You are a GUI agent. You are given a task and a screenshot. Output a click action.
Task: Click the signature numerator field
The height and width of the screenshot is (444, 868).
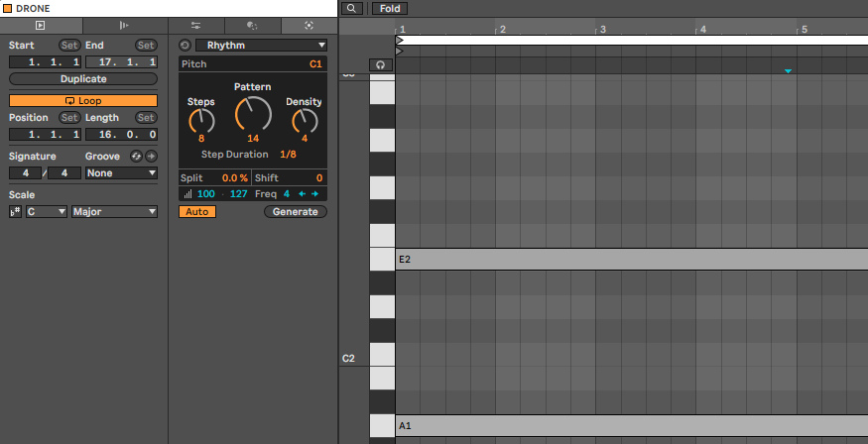[x=25, y=173]
